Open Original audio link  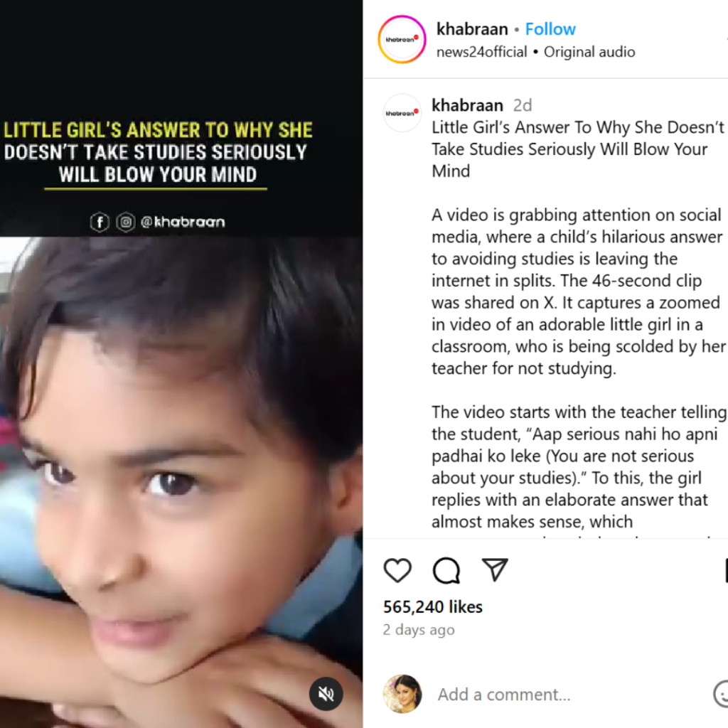(x=589, y=52)
